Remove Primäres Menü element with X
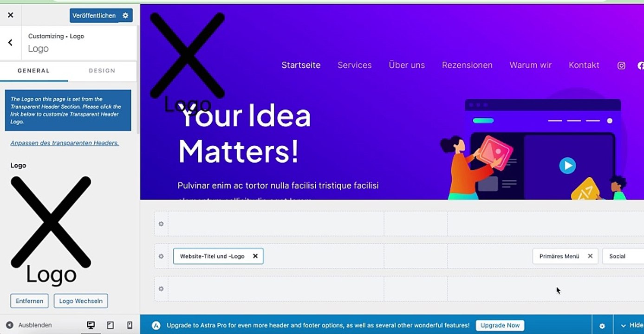 (590, 256)
